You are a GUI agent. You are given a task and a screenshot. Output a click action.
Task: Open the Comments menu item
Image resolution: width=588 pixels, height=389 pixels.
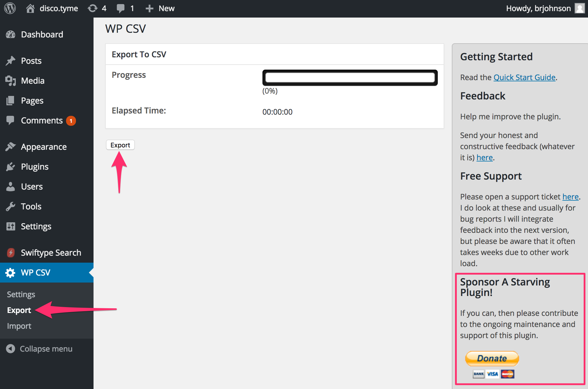47,121
